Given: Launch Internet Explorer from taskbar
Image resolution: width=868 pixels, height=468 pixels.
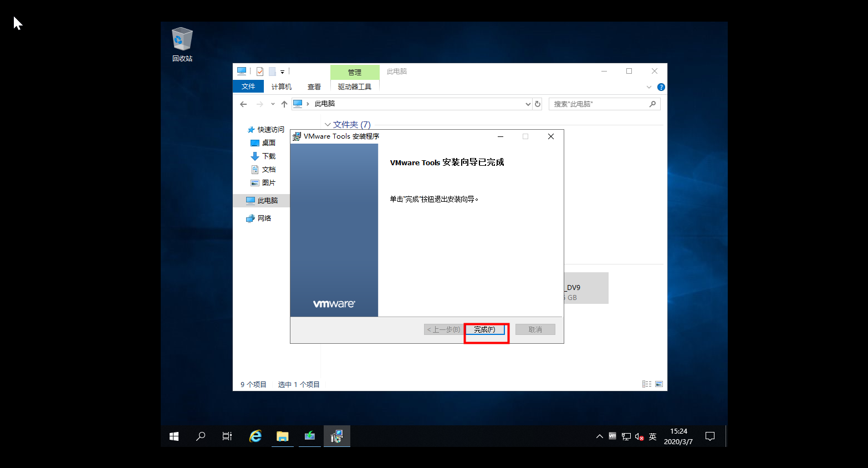Looking at the screenshot, I should click(255, 436).
